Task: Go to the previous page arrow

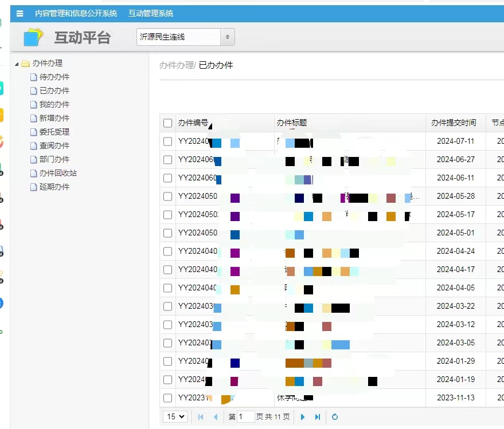Action: (216, 417)
